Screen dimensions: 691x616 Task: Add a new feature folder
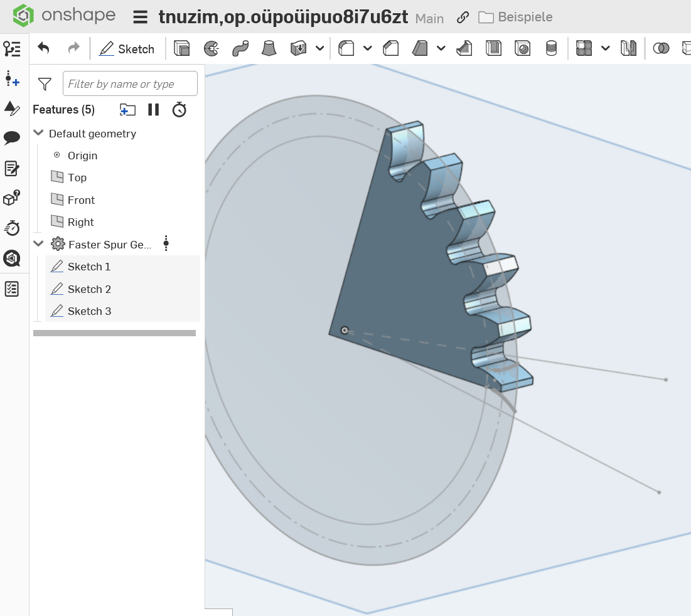(x=127, y=110)
